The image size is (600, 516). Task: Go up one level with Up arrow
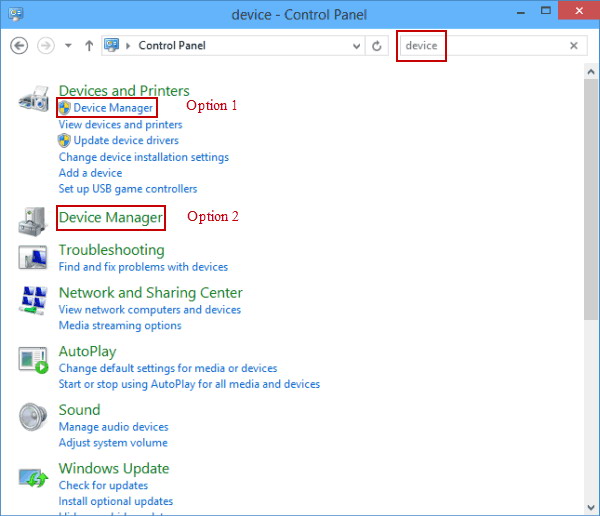click(89, 46)
